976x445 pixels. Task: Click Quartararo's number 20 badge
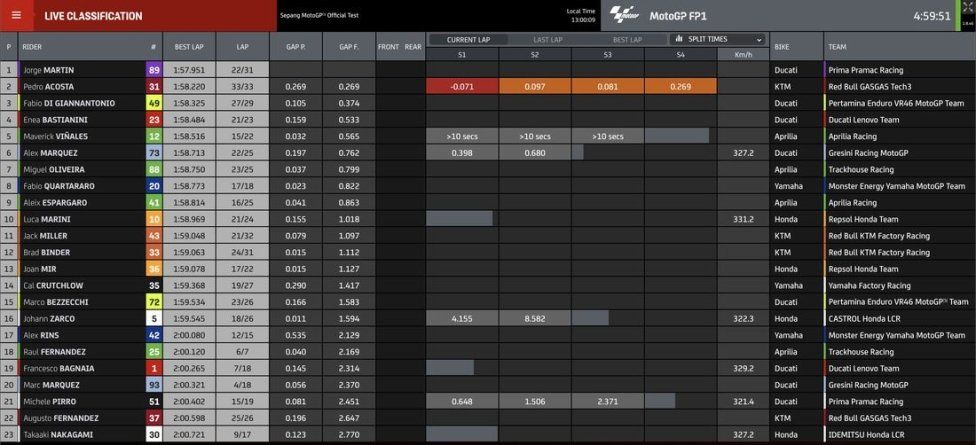click(x=154, y=186)
